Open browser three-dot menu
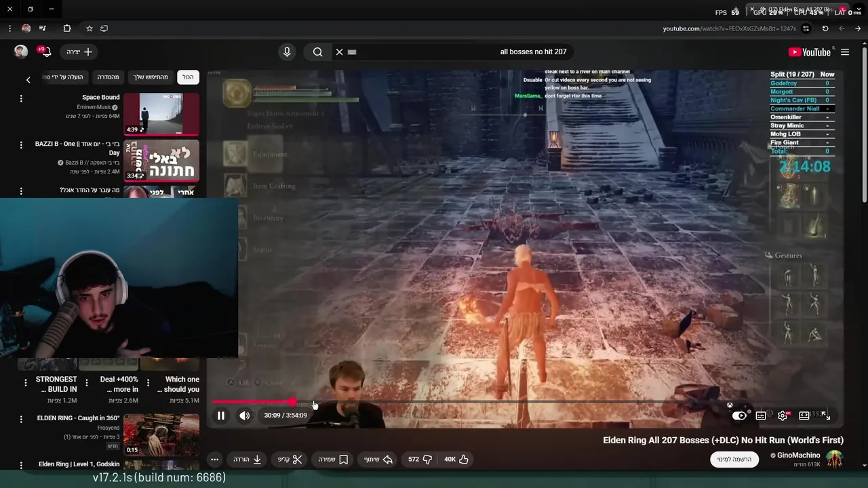Image resolution: width=868 pixels, height=488 pixels. (9, 28)
